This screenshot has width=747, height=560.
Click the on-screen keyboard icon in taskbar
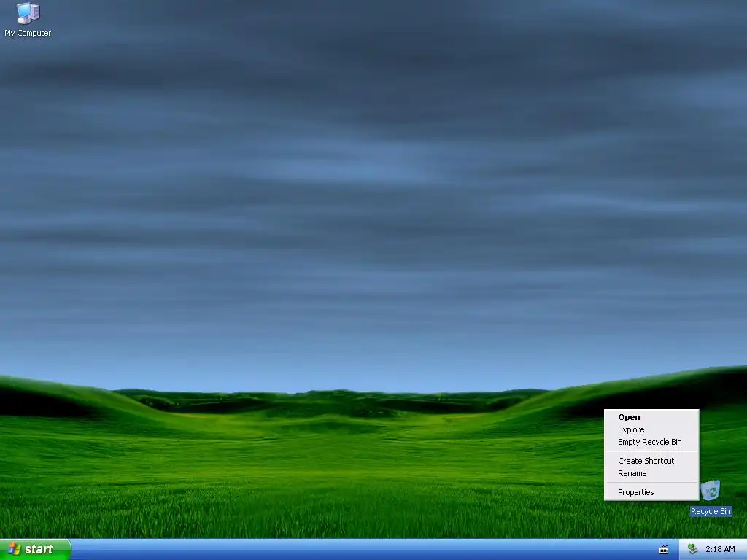click(664, 550)
